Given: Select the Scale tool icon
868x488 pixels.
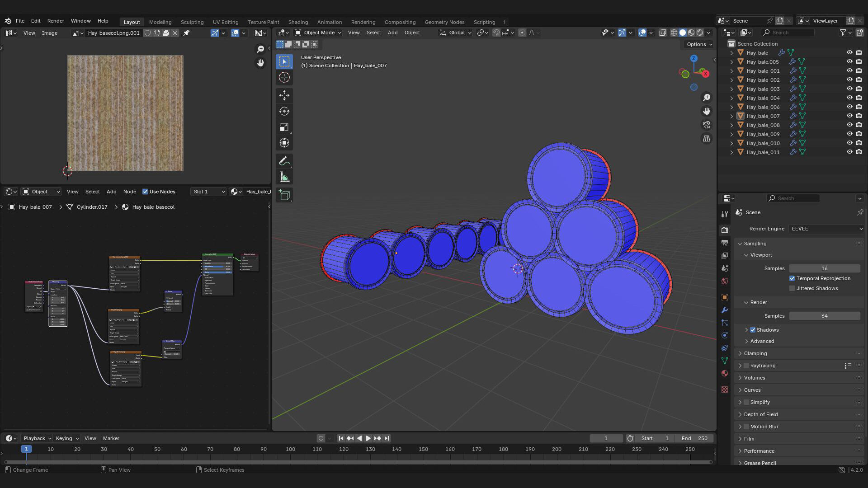Looking at the screenshot, I should tap(284, 127).
